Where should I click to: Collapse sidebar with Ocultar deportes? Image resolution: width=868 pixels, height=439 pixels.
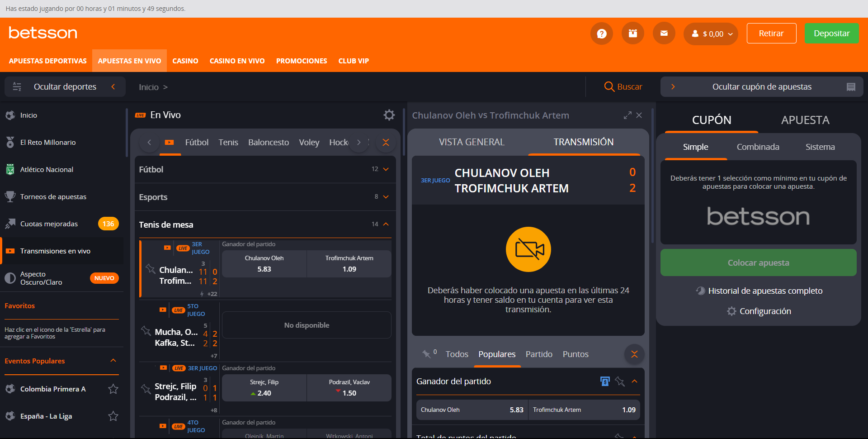pos(65,87)
